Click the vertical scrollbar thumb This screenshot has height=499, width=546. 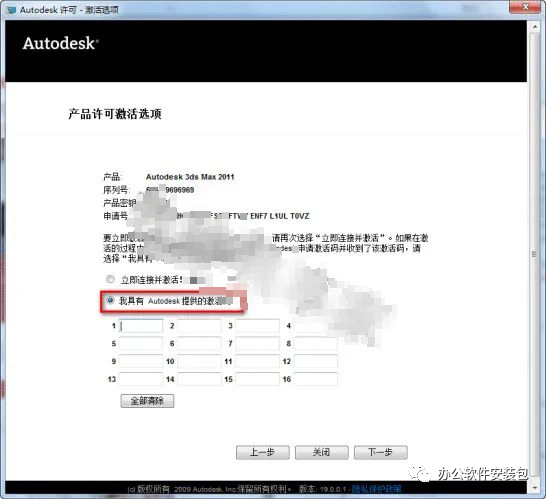[x=534, y=254]
